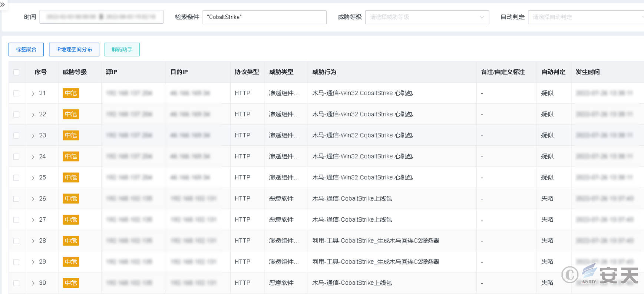The width and height of the screenshot is (644, 294).
Task: Check the checkbox for row 30
Action: (16, 283)
